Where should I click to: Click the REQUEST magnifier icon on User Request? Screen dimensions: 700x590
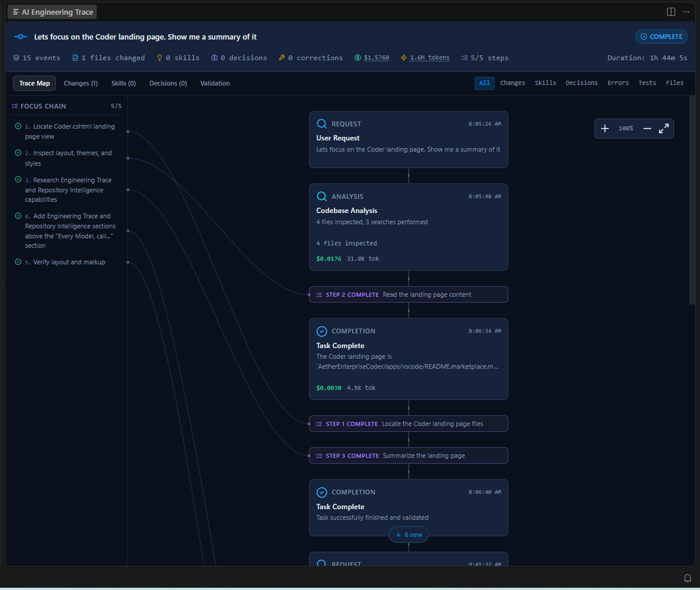pos(321,124)
